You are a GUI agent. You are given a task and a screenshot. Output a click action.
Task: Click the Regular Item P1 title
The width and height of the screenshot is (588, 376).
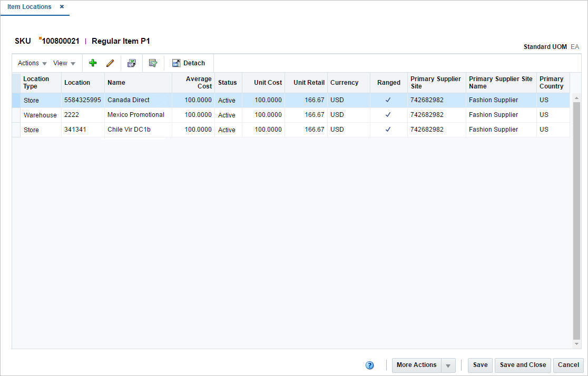121,41
